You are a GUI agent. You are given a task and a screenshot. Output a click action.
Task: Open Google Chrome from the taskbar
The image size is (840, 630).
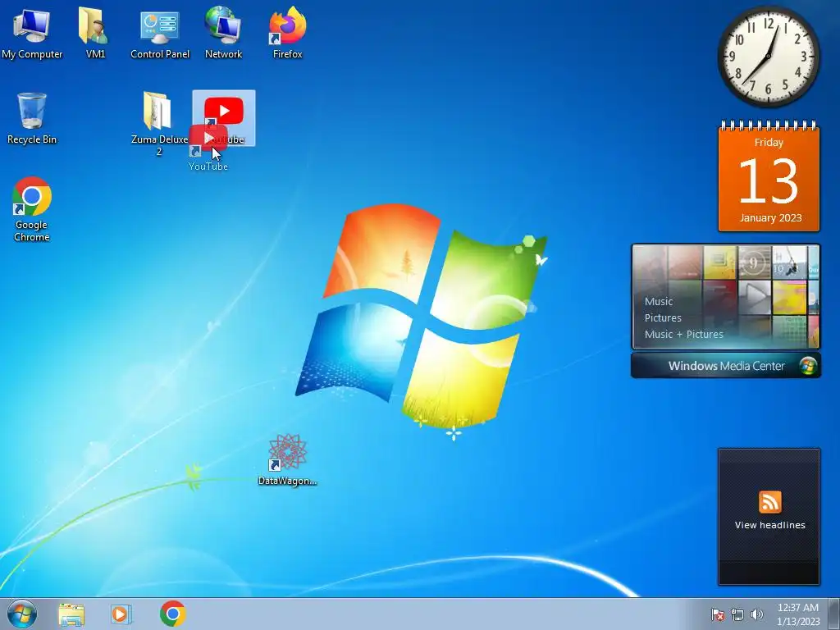coord(172,614)
